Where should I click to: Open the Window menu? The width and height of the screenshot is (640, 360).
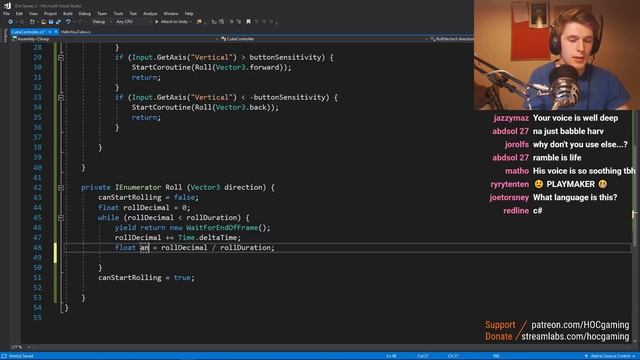[x=171, y=13]
